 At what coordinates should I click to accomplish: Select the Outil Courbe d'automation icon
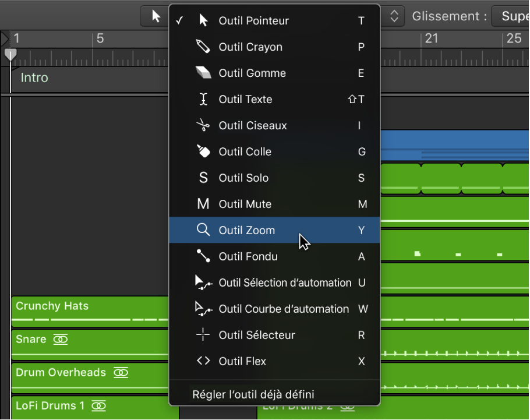[x=203, y=308]
